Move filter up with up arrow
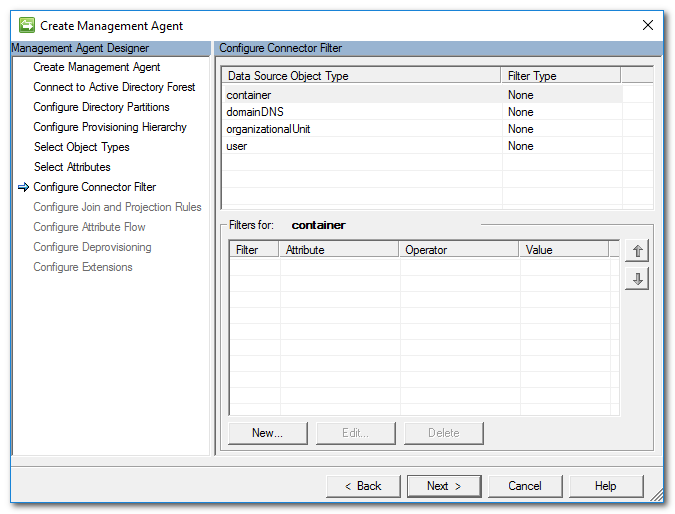 tap(637, 251)
